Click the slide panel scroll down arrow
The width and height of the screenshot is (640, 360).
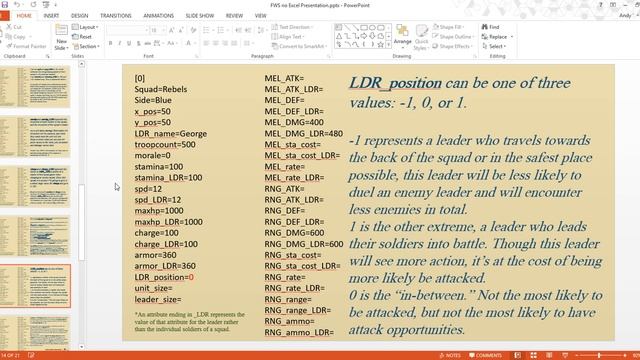coord(82,347)
